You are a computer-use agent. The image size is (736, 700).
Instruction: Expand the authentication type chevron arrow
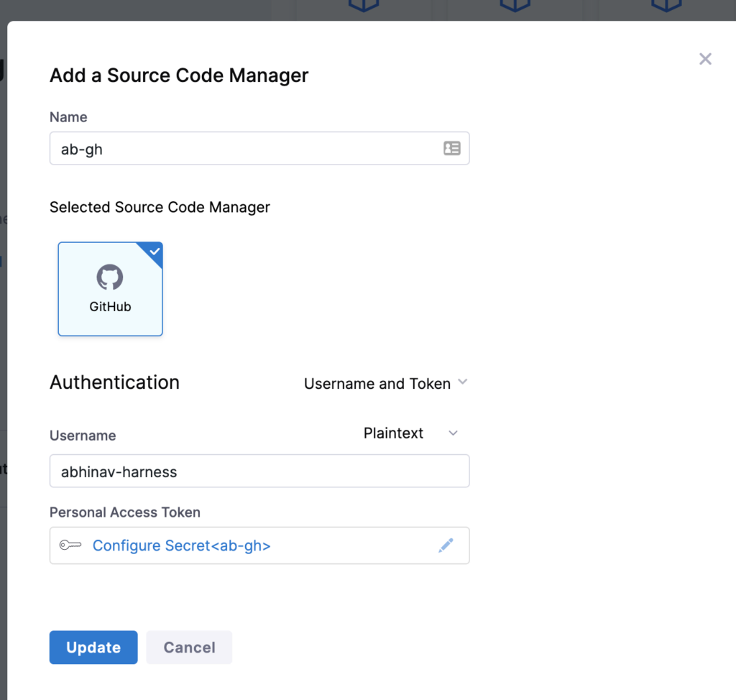(462, 382)
